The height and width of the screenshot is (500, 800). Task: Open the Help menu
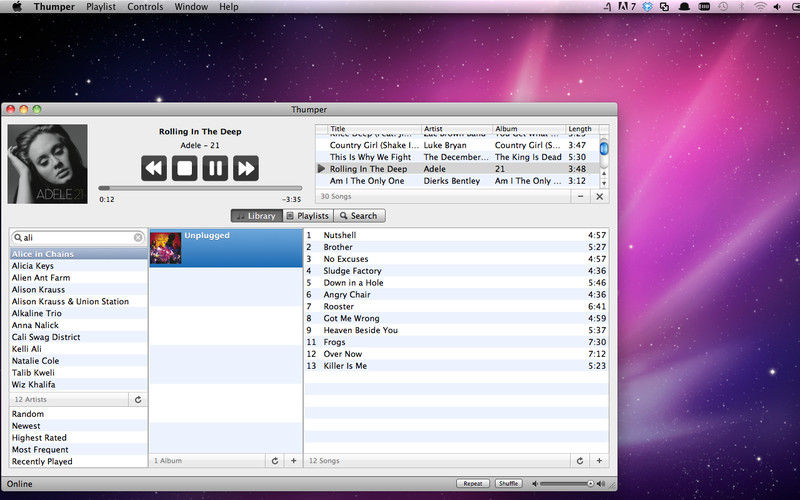click(x=229, y=7)
